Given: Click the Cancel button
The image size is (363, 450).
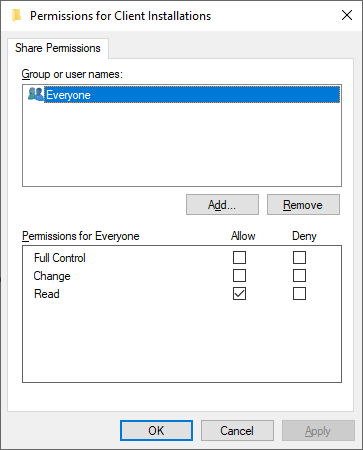Looking at the screenshot, I should [237, 431].
